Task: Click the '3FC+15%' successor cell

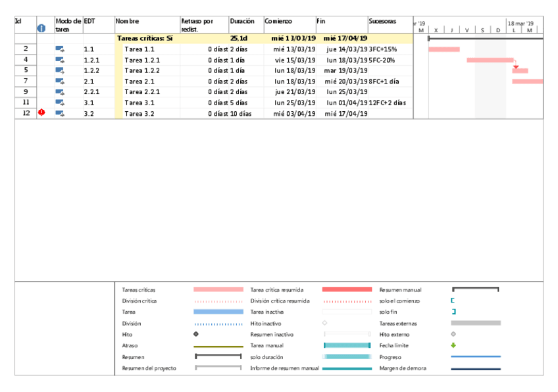Action: point(390,49)
